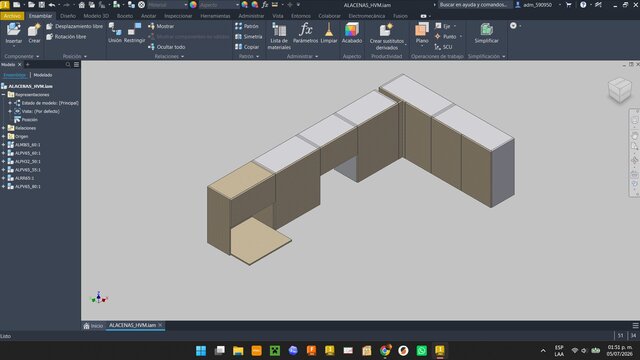Screen dimensions: 640x360
Task: Open Chrome from the taskbar
Action: [384, 351]
